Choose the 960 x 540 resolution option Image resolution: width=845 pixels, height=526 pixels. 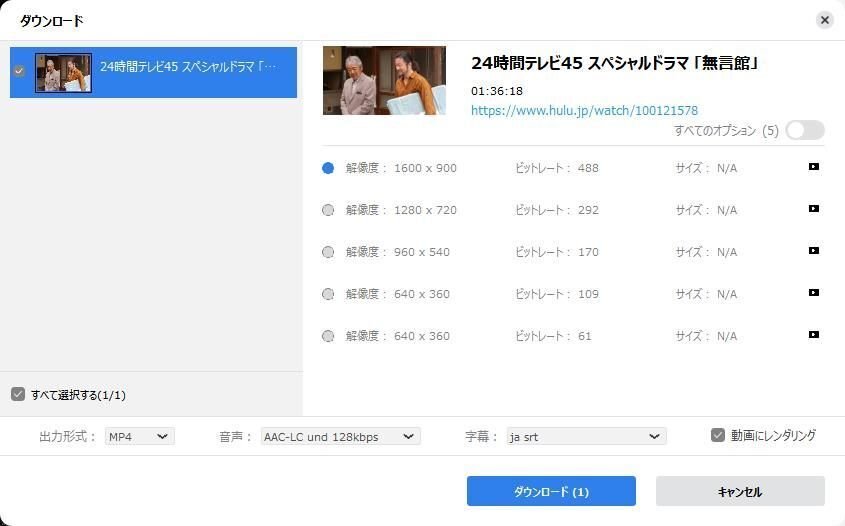tap(328, 252)
